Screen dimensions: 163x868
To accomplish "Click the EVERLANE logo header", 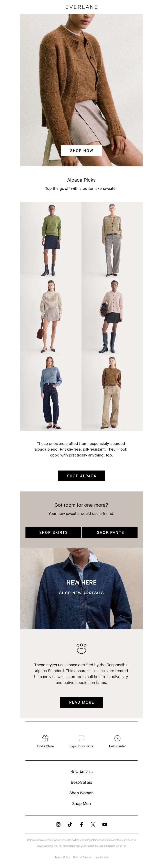I will tap(82, 7).
